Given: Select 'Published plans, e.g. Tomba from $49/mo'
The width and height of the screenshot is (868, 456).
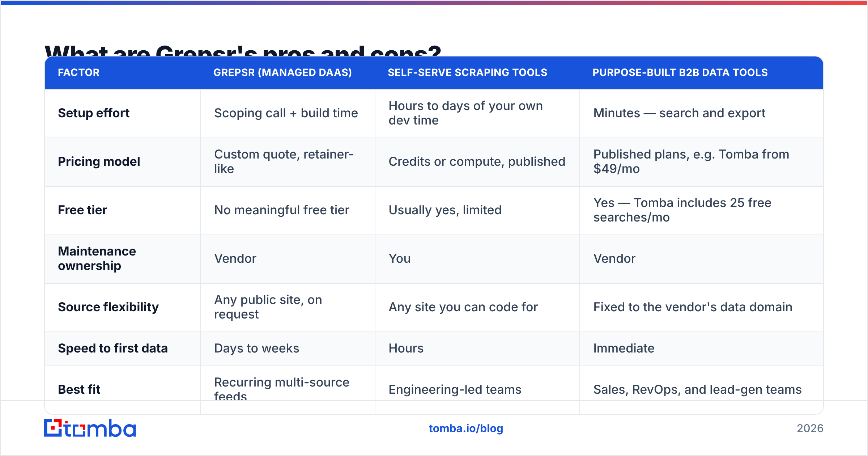Looking at the screenshot, I should tap(691, 161).
